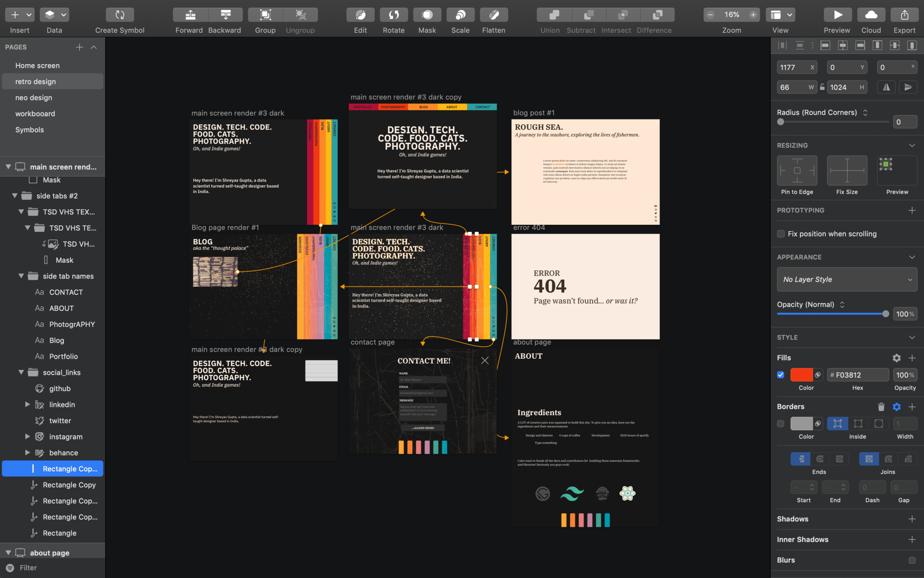This screenshot has height=578, width=924.
Task: Click the red fill color swatch
Action: tap(801, 375)
